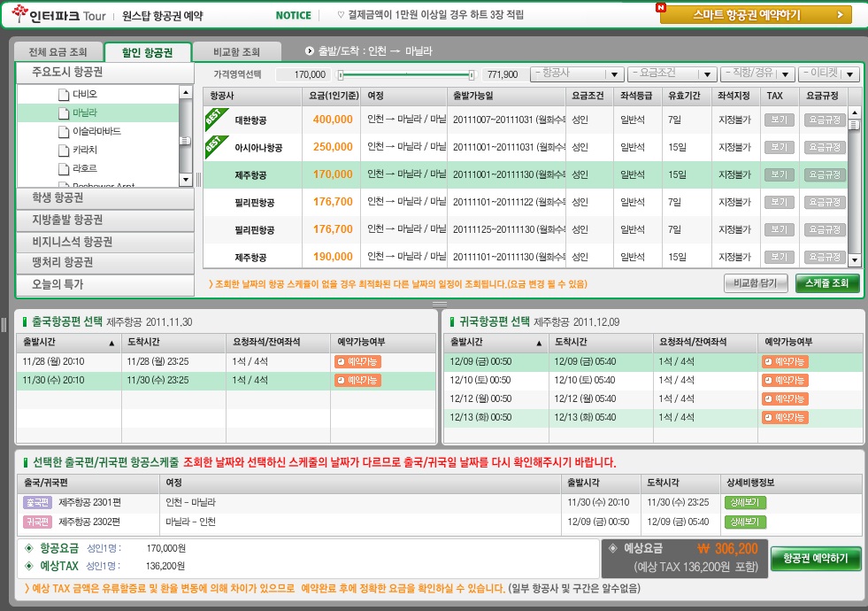Select the 할인 항공권 tab
The image size is (868, 611).
(x=147, y=52)
